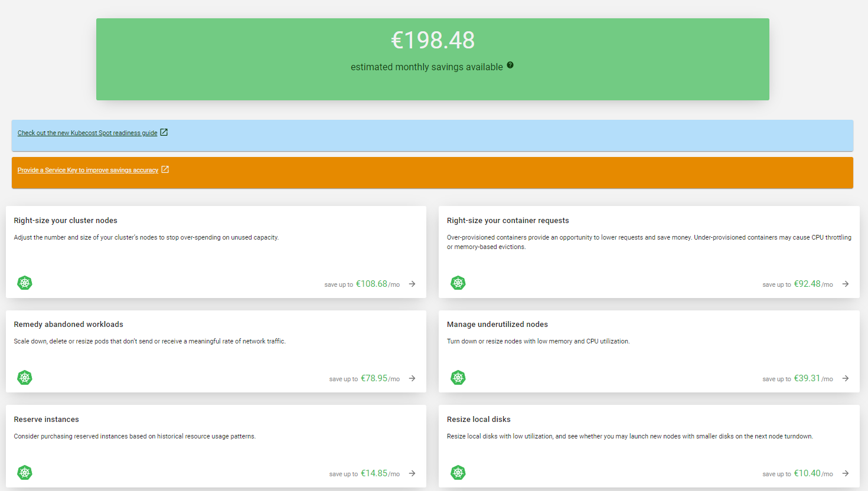Open the Provide a Service Key link
The width and height of the screenshot is (868, 491).
tap(88, 171)
